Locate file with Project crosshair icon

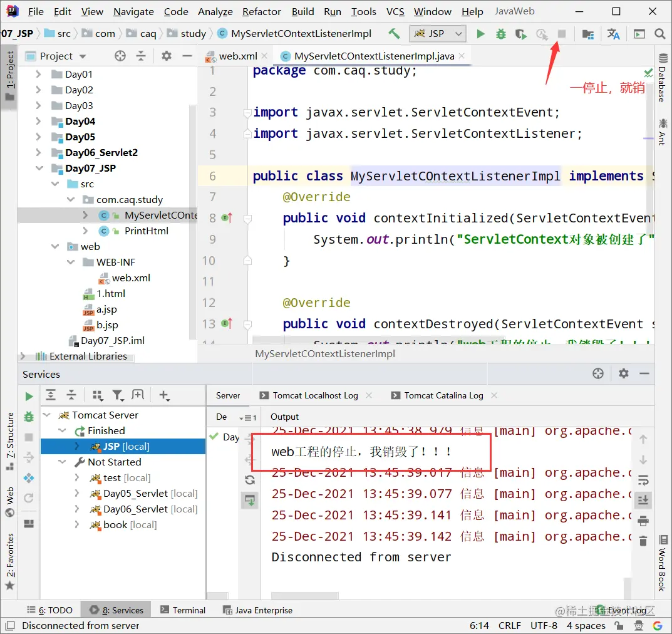tap(120, 56)
